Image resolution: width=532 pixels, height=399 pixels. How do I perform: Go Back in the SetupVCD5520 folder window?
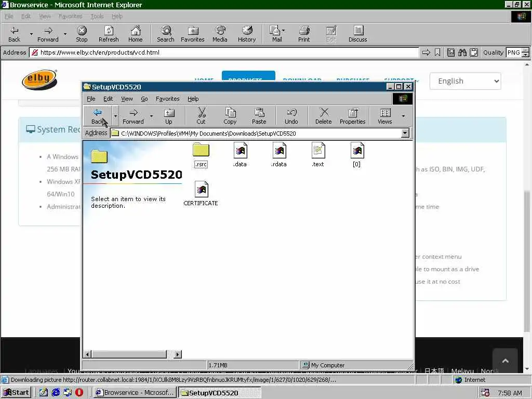point(98,116)
